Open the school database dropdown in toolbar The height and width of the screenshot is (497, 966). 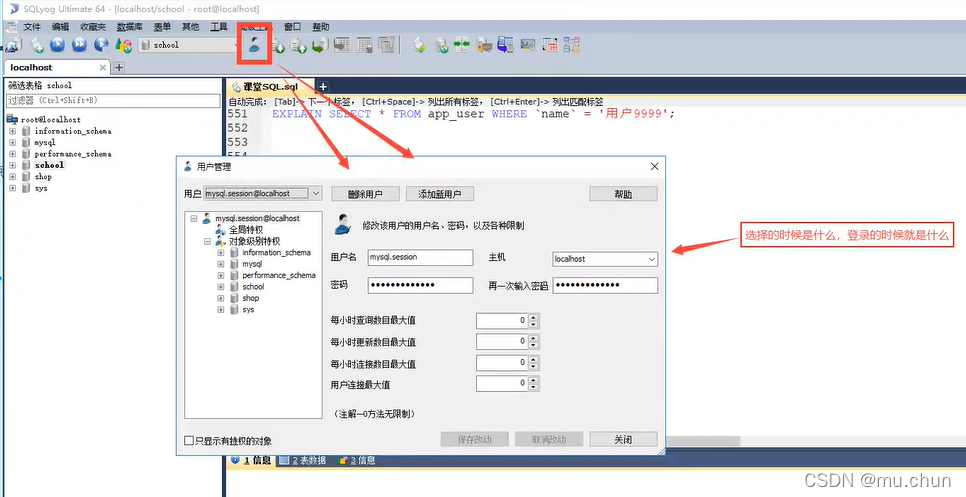point(191,45)
